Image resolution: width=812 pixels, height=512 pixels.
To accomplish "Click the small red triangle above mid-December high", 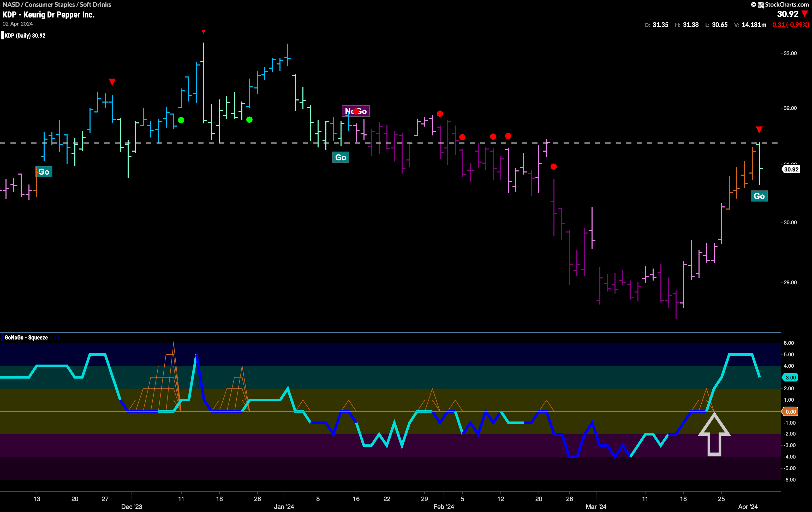I will click(203, 32).
